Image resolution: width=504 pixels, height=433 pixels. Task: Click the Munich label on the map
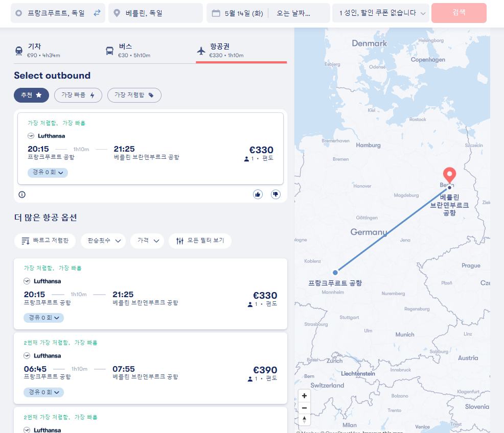pyautogui.click(x=405, y=334)
